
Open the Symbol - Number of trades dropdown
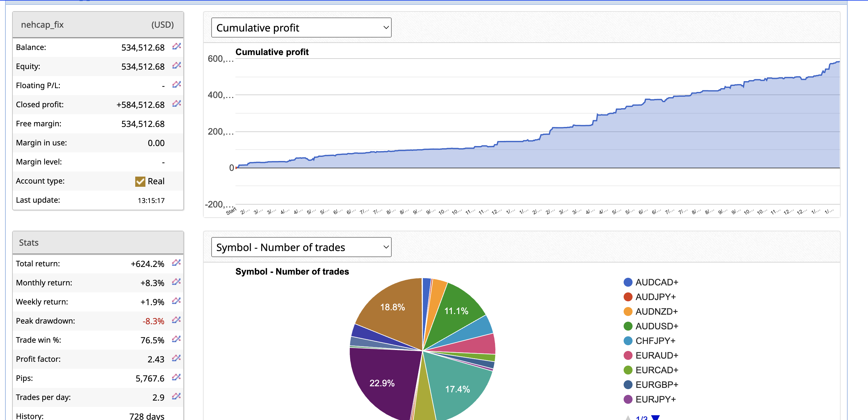(301, 247)
